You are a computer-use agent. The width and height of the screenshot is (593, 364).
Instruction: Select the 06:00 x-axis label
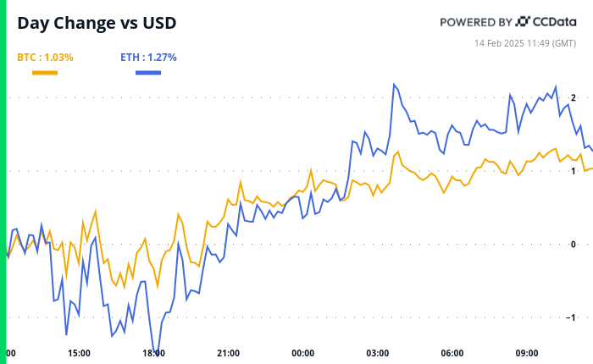click(452, 352)
